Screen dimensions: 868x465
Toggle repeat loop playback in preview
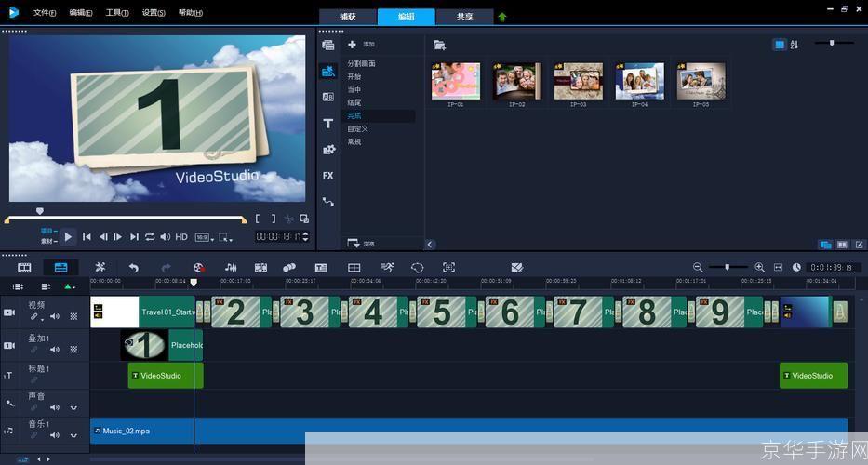(x=150, y=237)
